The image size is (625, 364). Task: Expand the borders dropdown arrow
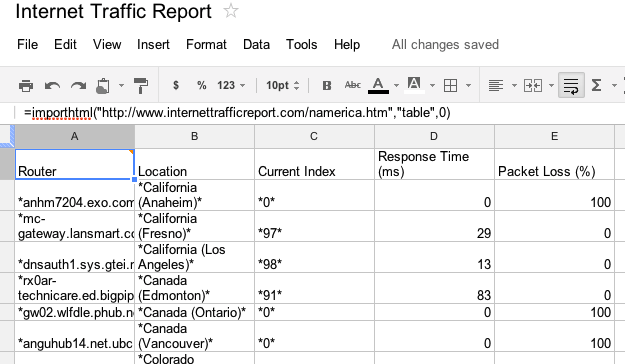pyautogui.click(x=468, y=85)
